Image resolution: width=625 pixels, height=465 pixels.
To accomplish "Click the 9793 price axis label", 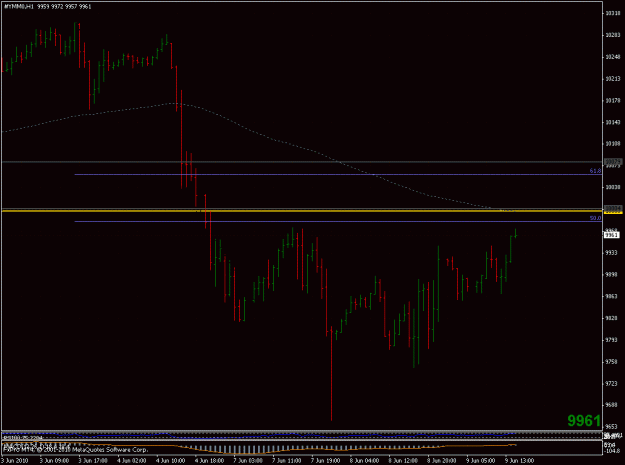I will pos(612,340).
